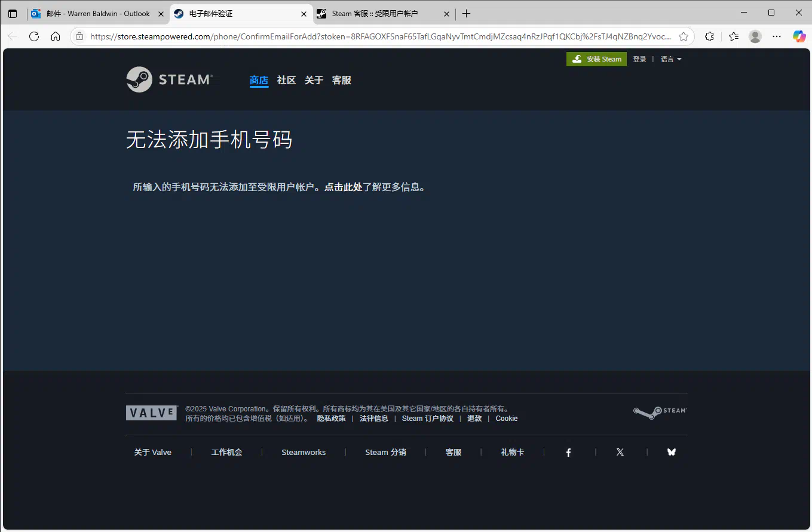This screenshot has height=532, width=812.
Task: Open Steam's Facebook page icon
Action: coord(568,452)
